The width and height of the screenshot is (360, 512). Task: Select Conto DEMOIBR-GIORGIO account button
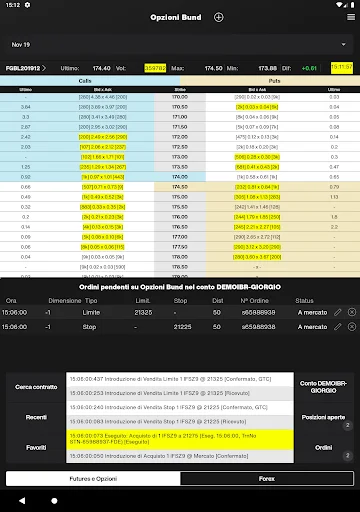(x=323, y=387)
